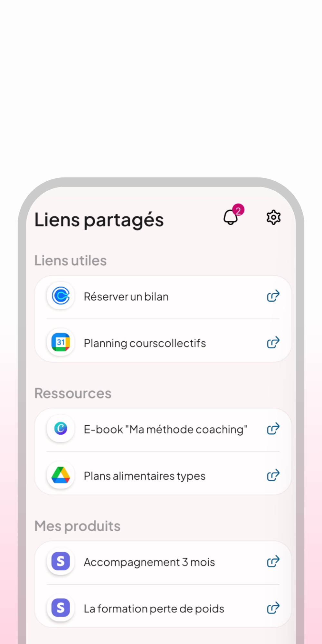Tap the Google Drive icon
The width and height of the screenshot is (322, 644).
click(61, 475)
